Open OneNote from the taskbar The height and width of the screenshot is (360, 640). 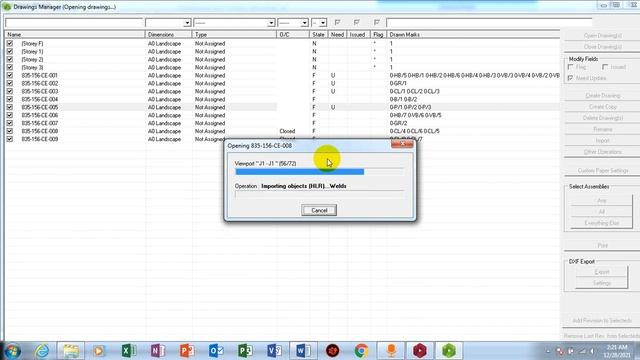pos(158,351)
